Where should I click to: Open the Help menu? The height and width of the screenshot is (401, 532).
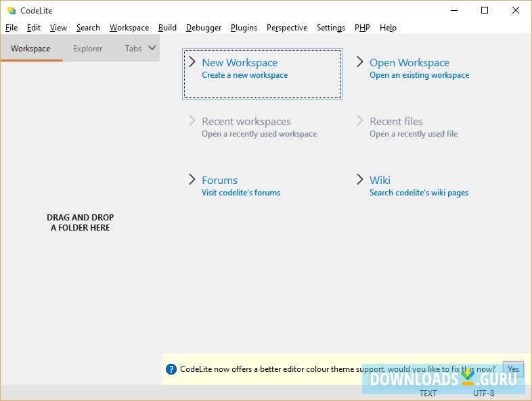(x=388, y=28)
